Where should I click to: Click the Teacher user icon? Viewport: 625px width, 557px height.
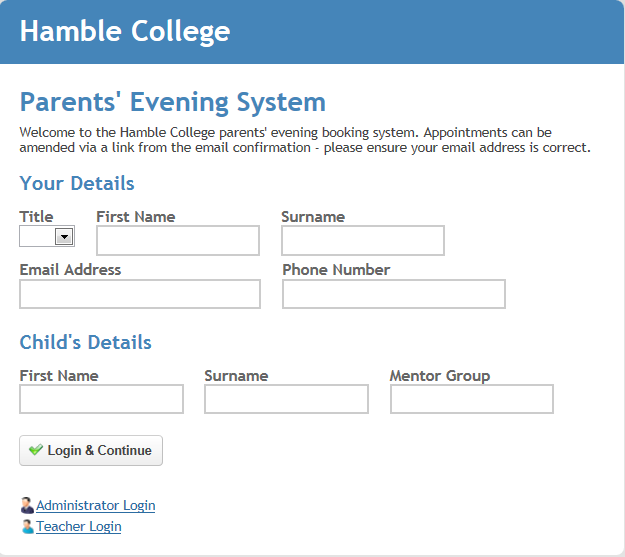[28, 527]
